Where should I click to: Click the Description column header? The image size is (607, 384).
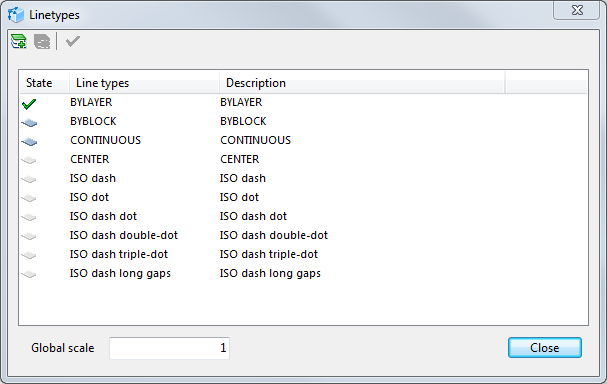point(362,82)
